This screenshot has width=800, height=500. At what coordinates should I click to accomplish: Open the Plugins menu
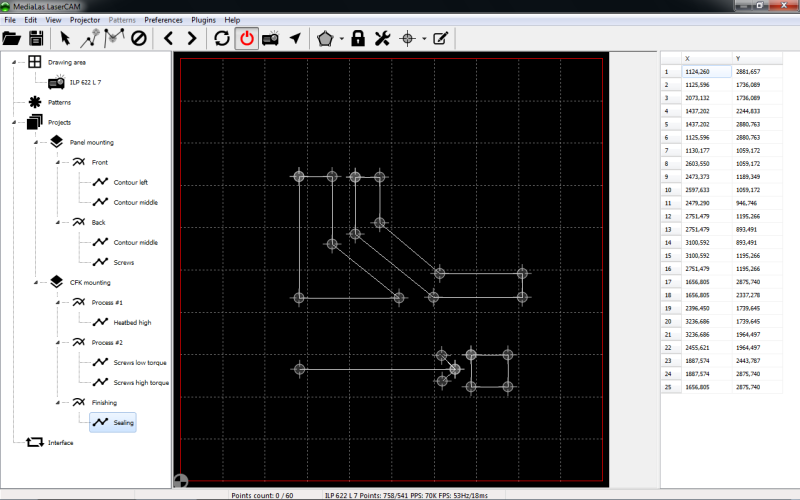(x=203, y=20)
